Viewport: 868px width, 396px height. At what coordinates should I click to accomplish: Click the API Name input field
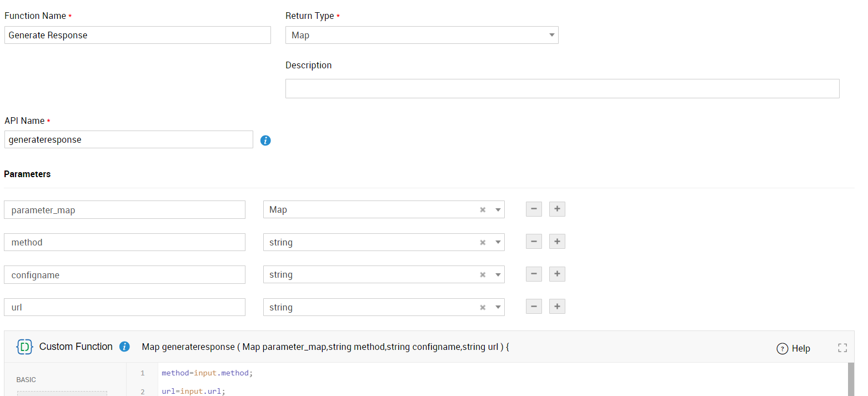[x=128, y=140]
